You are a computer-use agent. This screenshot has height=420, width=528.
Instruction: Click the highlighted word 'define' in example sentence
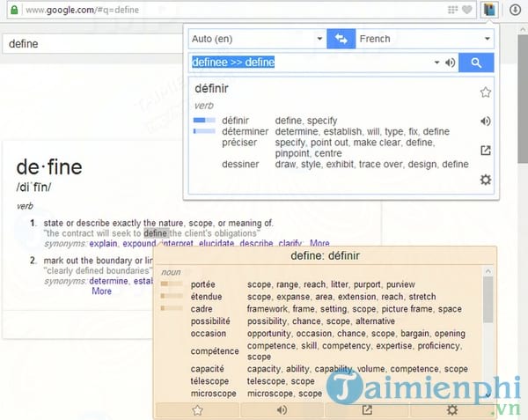point(155,233)
